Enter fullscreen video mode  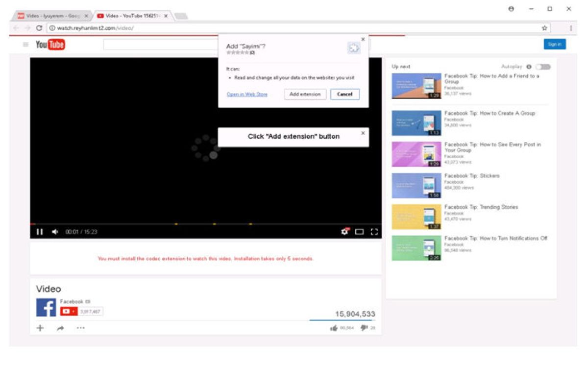(x=374, y=232)
